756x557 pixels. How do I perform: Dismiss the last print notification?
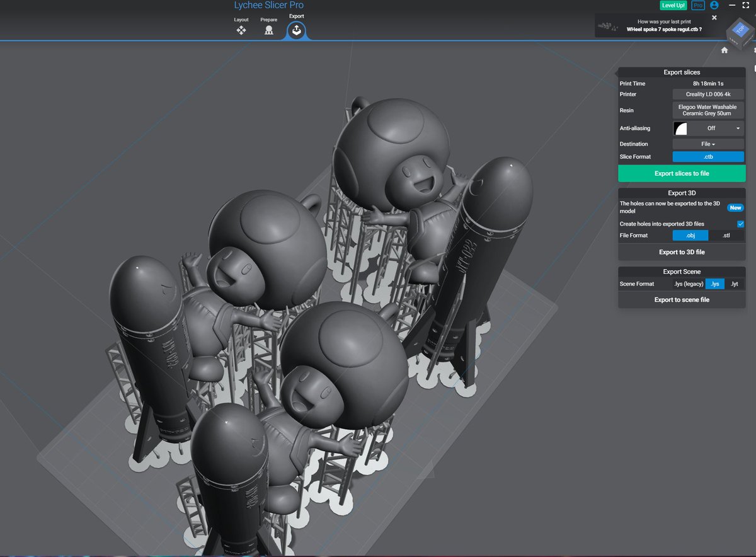pyautogui.click(x=714, y=18)
